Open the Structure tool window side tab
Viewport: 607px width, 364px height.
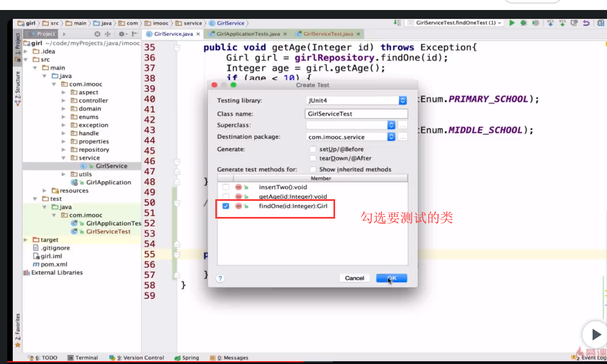tap(17, 89)
